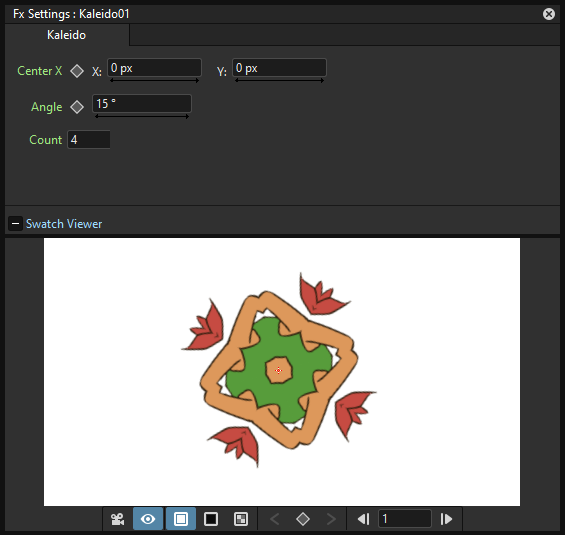Select the Kaleido tab
565x535 pixels.
tap(67, 35)
